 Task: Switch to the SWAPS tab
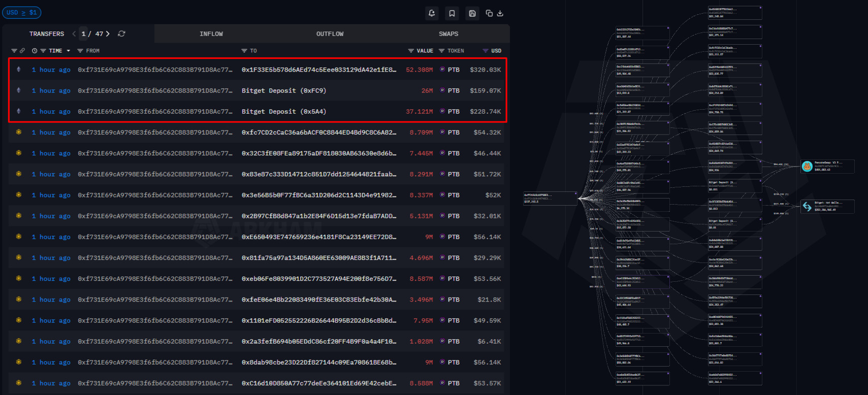pos(448,34)
